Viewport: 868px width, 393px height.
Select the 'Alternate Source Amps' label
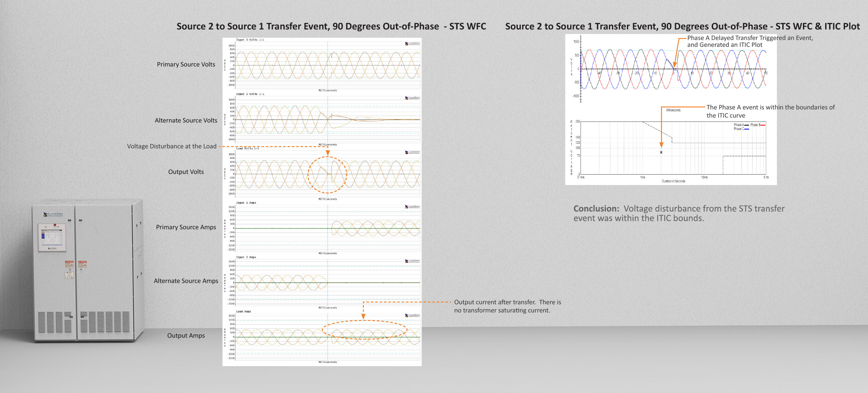point(186,281)
